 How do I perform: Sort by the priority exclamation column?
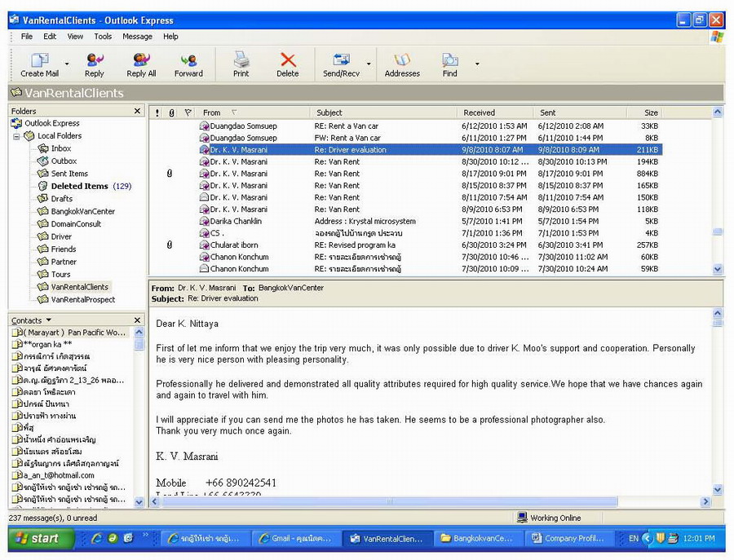tap(157, 112)
